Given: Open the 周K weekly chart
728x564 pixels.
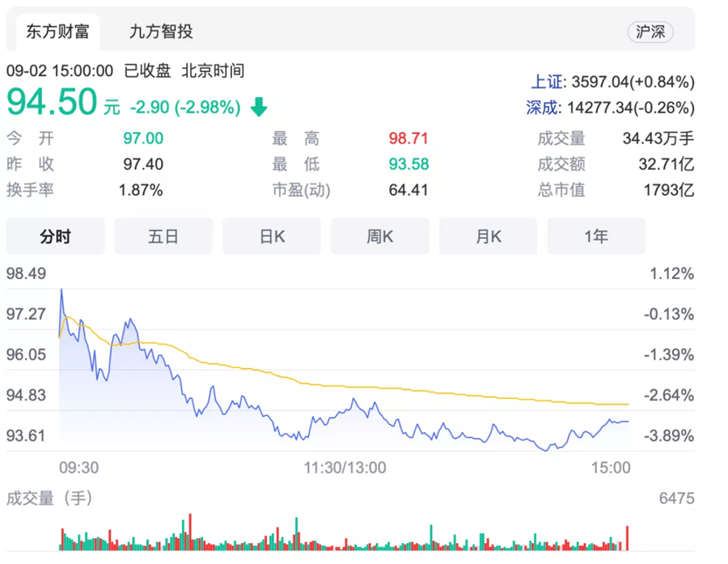Looking at the screenshot, I should (380, 236).
